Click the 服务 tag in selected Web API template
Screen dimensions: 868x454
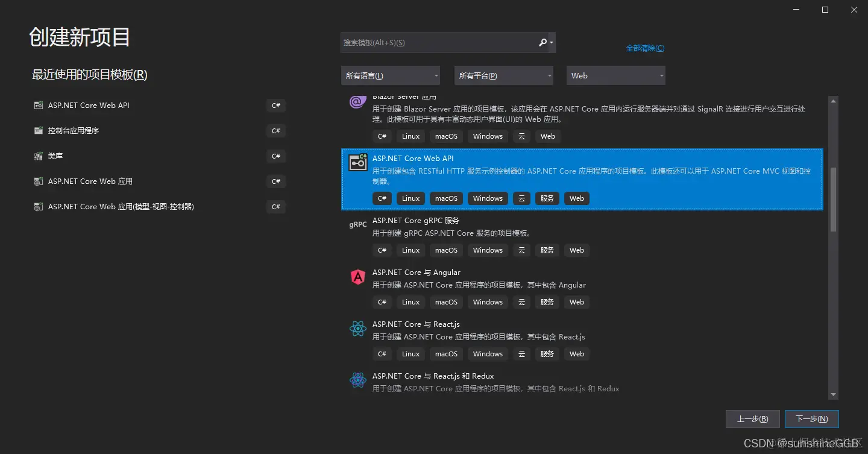point(547,198)
